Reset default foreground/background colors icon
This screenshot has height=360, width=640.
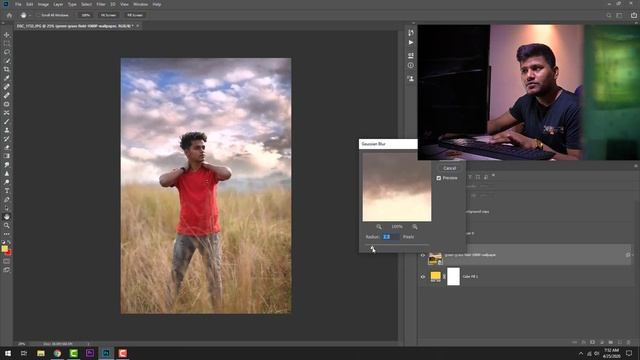[x=3, y=242]
